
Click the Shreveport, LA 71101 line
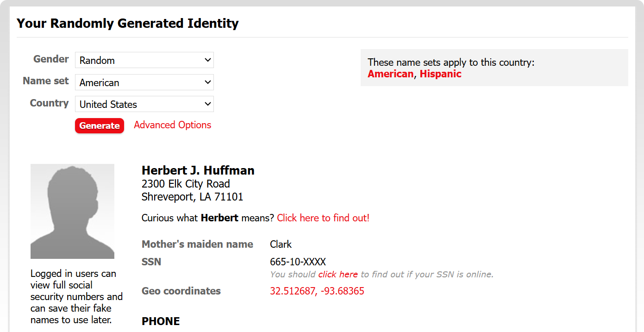click(x=192, y=197)
